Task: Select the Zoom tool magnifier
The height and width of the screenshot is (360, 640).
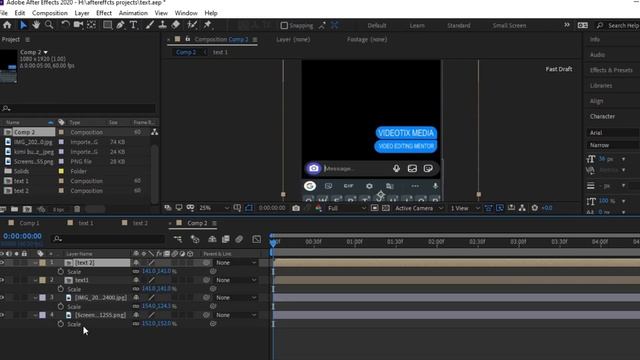Action: [x=49, y=25]
